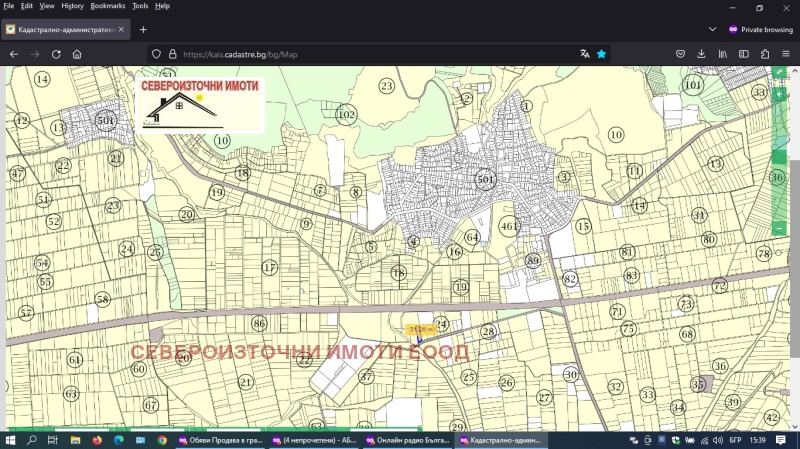This screenshot has width=800, height=449.
Task: Open the Windows Start menu
Action: click(10, 440)
